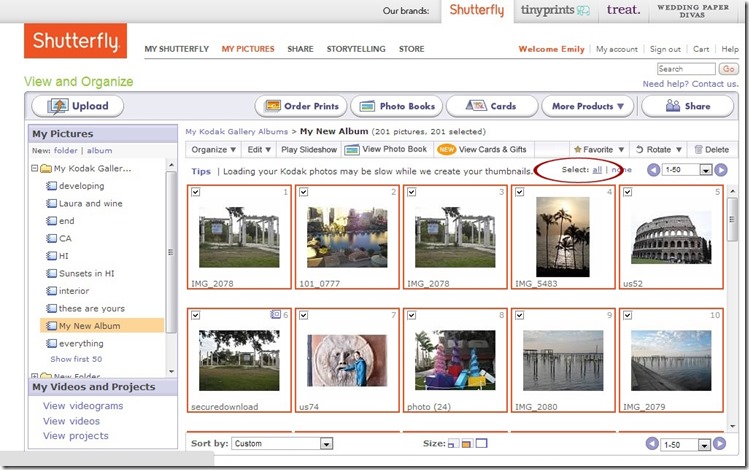Select the largest thumbnail size icon
Viewport: 749px width, 470px height.
(481, 444)
